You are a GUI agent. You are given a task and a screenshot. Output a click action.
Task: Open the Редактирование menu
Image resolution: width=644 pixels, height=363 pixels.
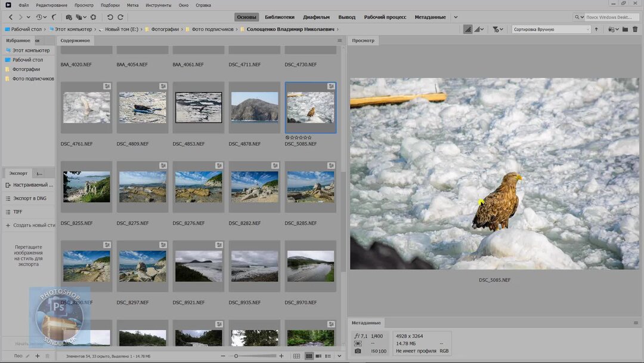coord(52,5)
